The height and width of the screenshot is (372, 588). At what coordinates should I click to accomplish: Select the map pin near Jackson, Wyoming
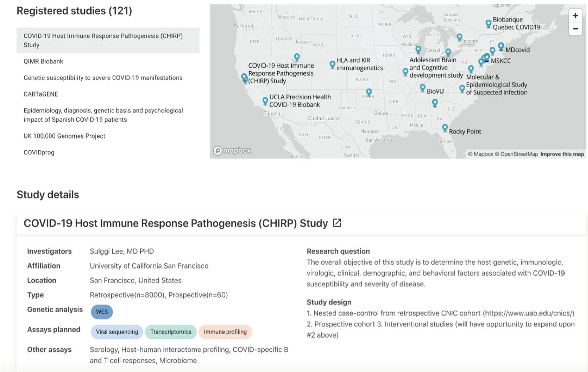pyautogui.click(x=297, y=57)
